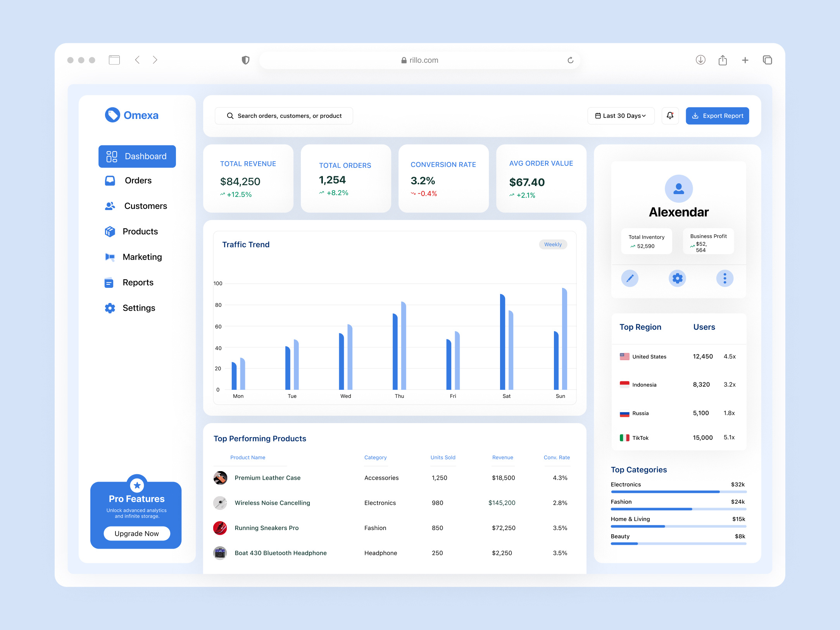The width and height of the screenshot is (840, 630).
Task: Open the gear settings icon on the profile card
Action: pos(677,278)
